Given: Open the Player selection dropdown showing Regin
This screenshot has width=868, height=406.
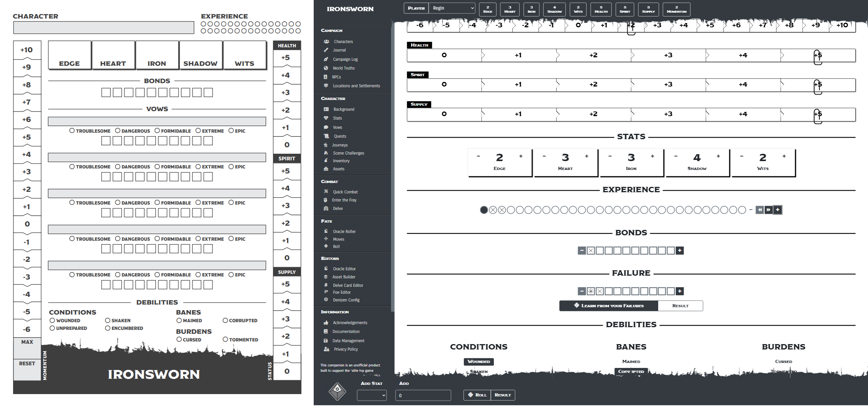Looking at the screenshot, I should (x=452, y=8).
